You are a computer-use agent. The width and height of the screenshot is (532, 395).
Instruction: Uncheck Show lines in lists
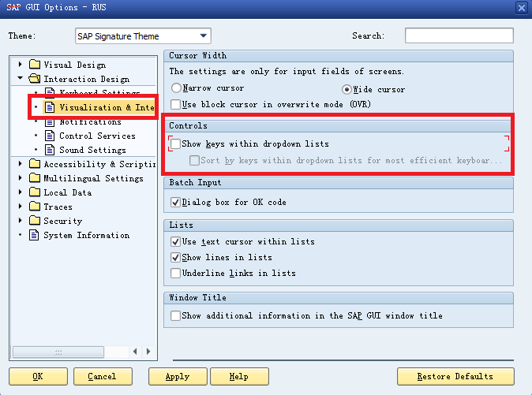(175, 258)
